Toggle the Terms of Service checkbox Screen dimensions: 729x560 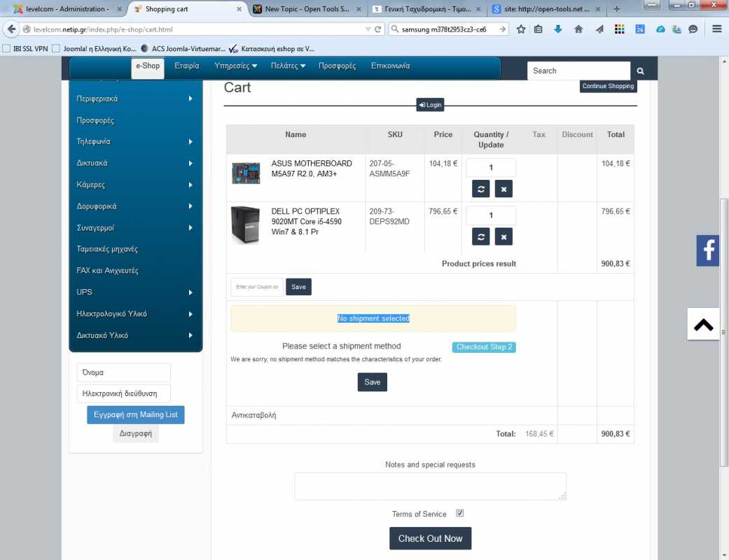coord(460,513)
